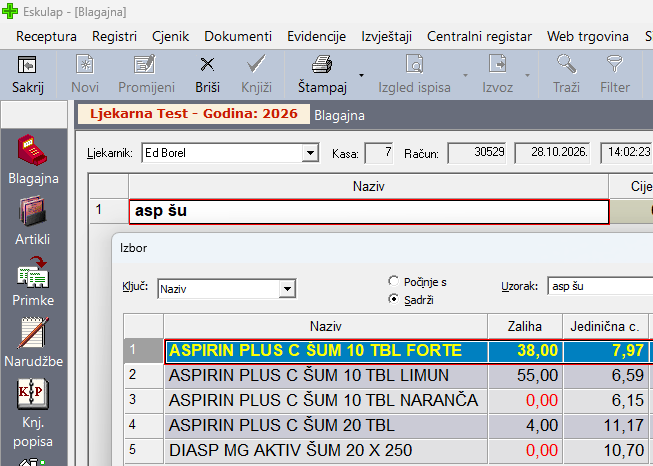Click the Traži search magnifier icon
This screenshot has width=653, height=466.
click(566, 65)
